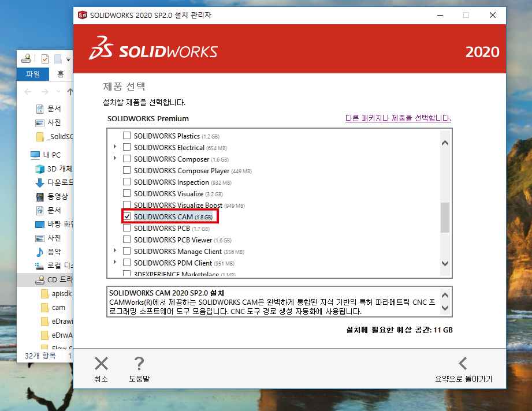
Task: Click SOLIDWORKS title bar app icon
Action: pos(83,15)
